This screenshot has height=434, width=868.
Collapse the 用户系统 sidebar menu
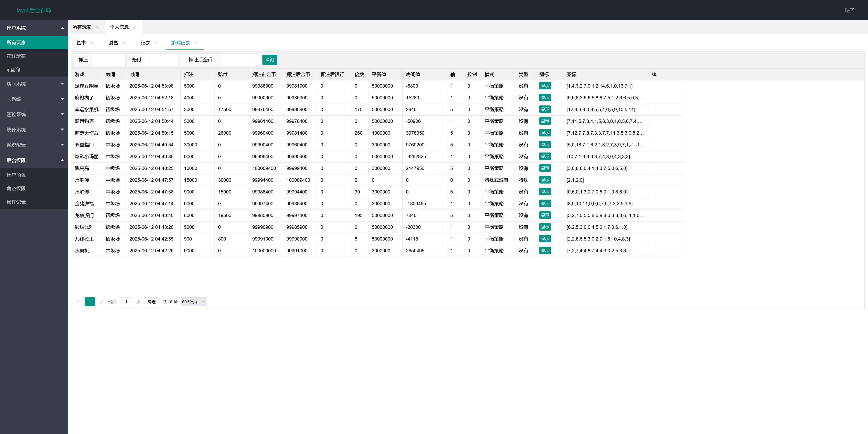point(34,28)
